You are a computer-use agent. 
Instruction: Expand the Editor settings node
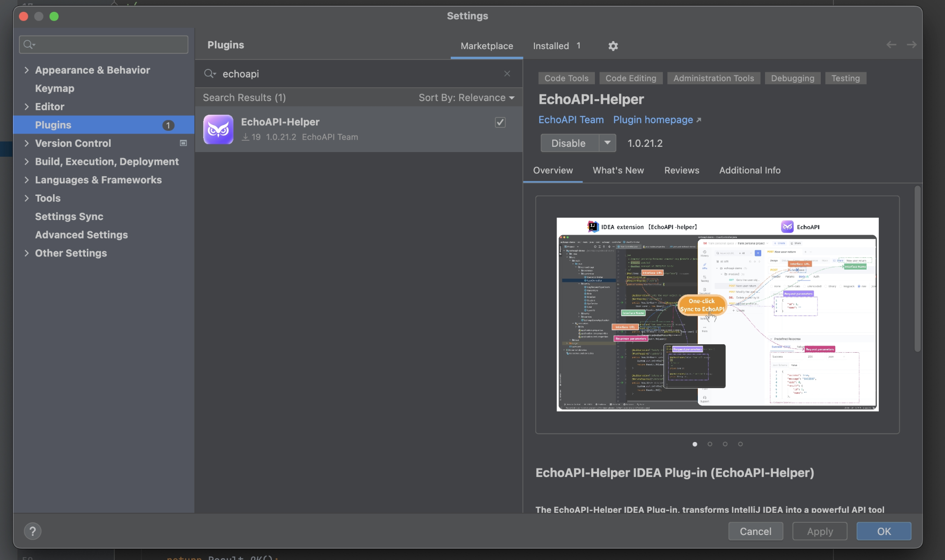(x=26, y=107)
